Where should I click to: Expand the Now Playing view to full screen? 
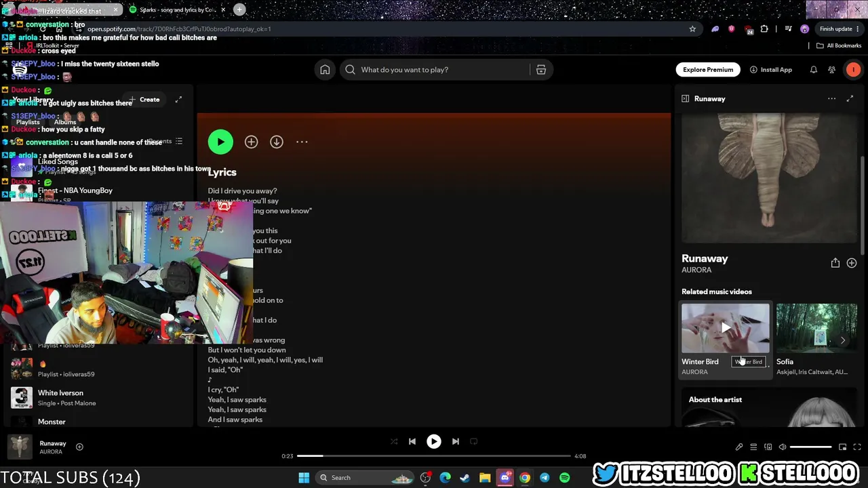[850, 99]
